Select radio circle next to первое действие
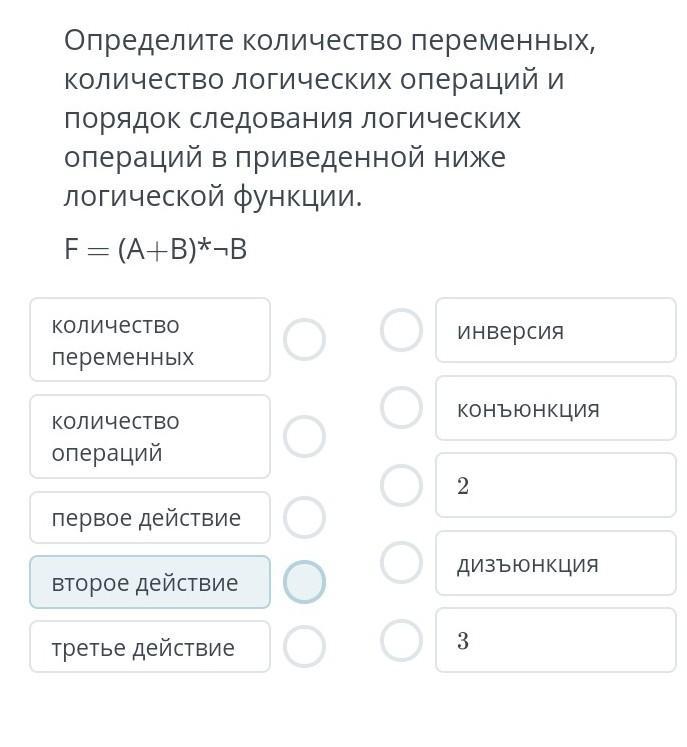This screenshot has width=687, height=747. pos(304,517)
